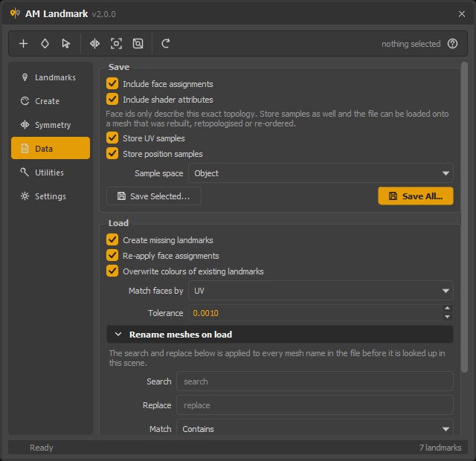Viewport: 476px width, 461px height.
Task: Open the Sample space dropdown
Action: coord(321,173)
